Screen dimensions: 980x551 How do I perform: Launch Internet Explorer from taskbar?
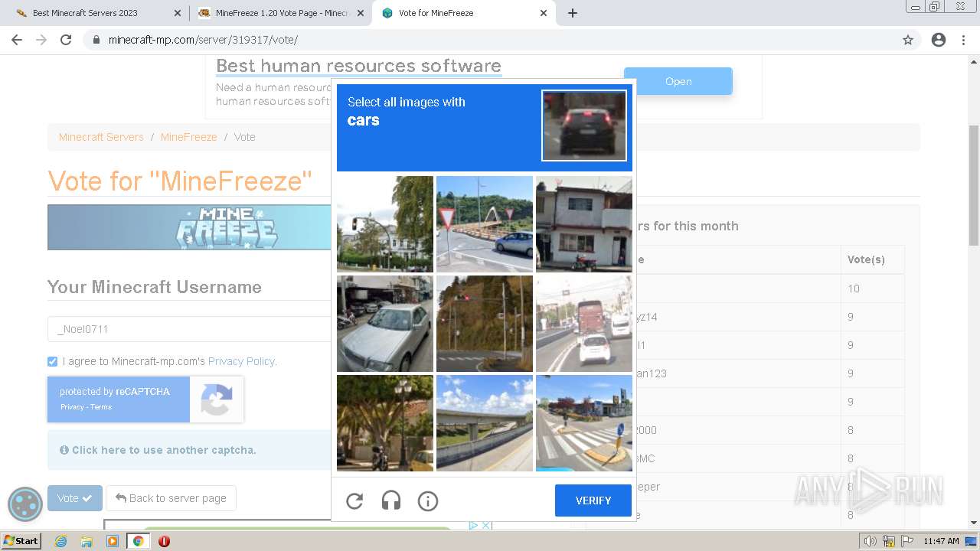point(61,541)
